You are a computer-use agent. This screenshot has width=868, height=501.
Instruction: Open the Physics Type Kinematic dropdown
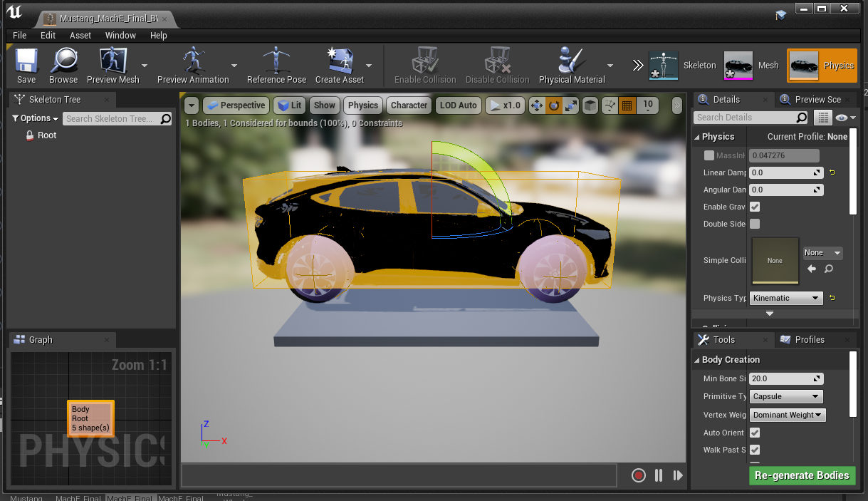point(786,298)
